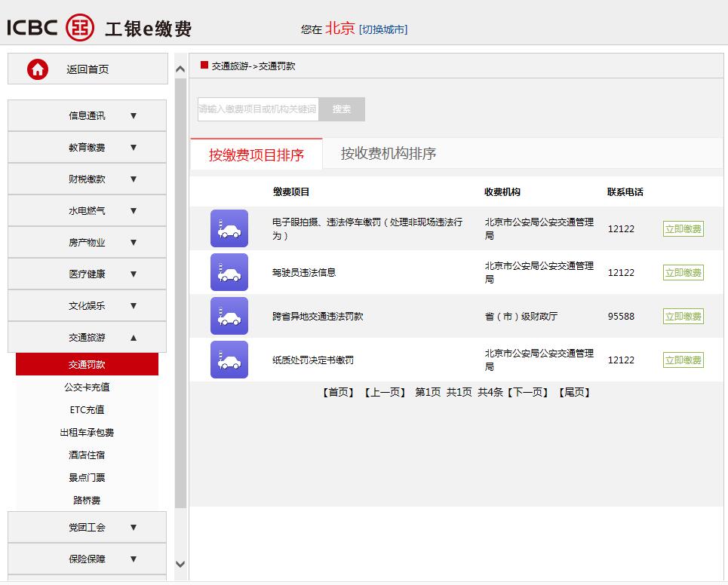Expand the 教育缴费 category

coord(88,147)
